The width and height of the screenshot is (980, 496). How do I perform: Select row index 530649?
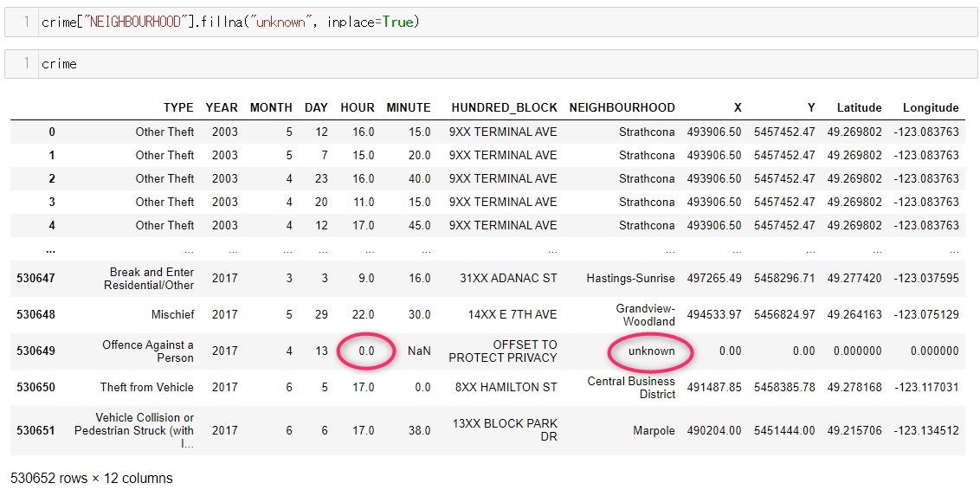click(x=36, y=351)
